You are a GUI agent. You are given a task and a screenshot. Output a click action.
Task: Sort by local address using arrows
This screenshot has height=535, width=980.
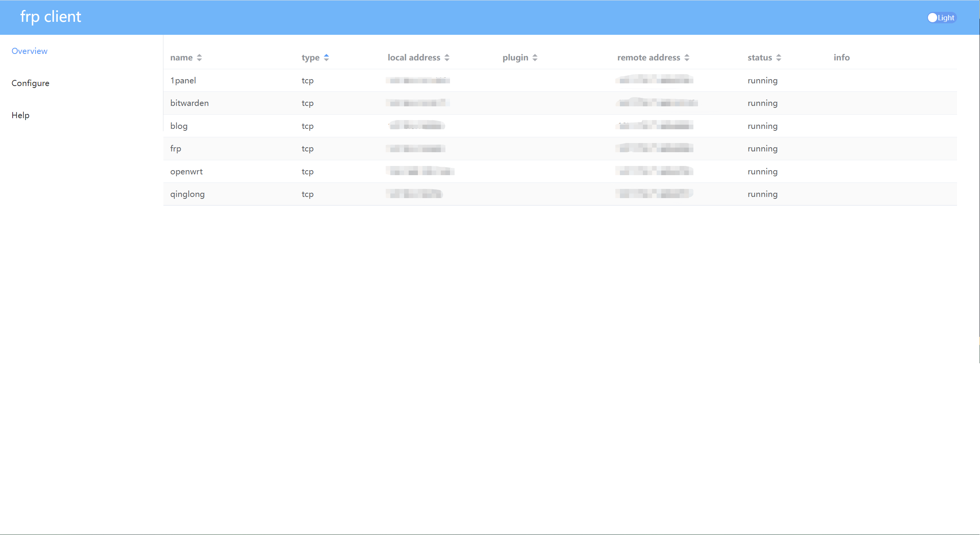tap(447, 58)
